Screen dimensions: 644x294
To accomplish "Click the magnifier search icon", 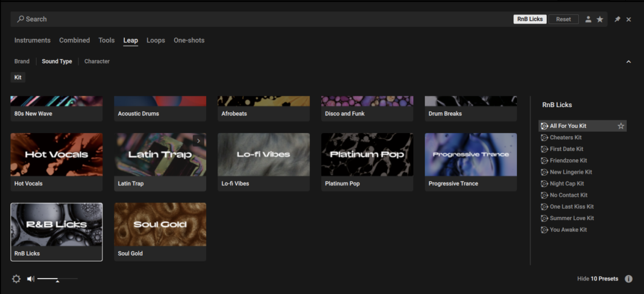I will click(21, 19).
